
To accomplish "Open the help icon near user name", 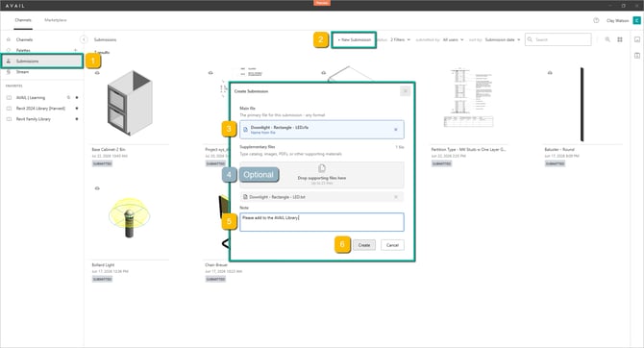I will 596,20.
